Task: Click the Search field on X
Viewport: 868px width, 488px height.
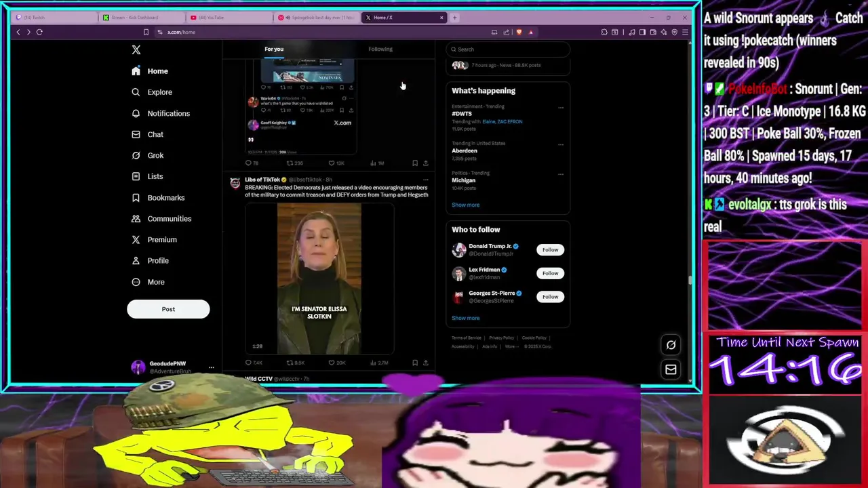Action: pos(508,49)
